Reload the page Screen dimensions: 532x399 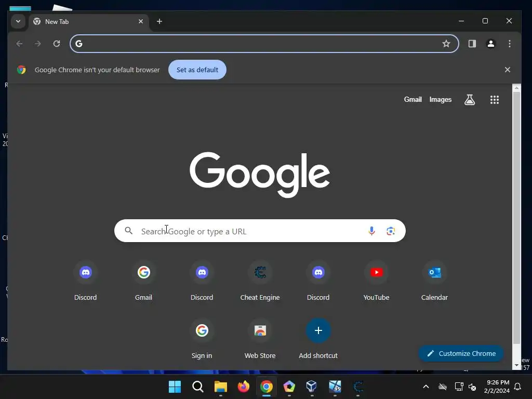(57, 44)
